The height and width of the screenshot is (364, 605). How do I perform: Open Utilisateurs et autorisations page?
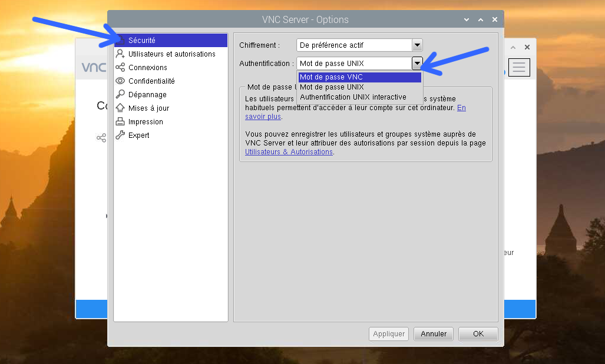point(171,54)
